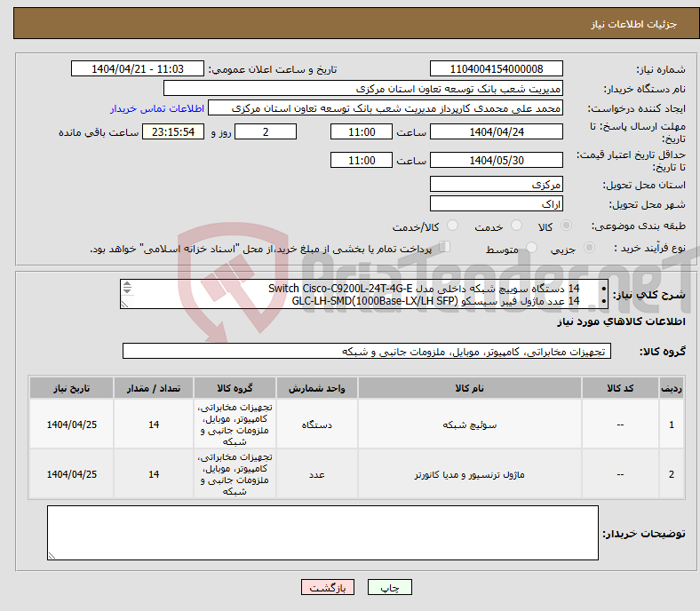700x611 pixels.
Task: Toggle the اسناد خزانه اسلامی payment checkbox
Action: coord(445,246)
